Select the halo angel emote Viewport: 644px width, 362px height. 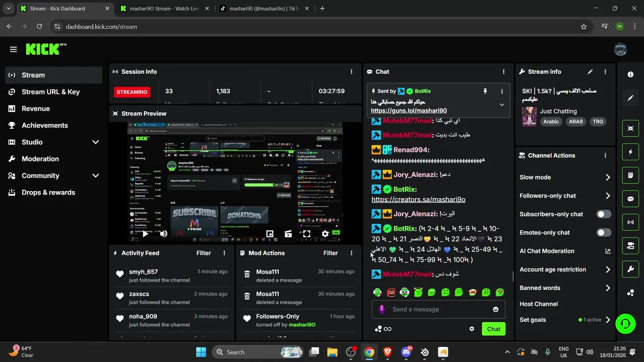click(x=418, y=292)
